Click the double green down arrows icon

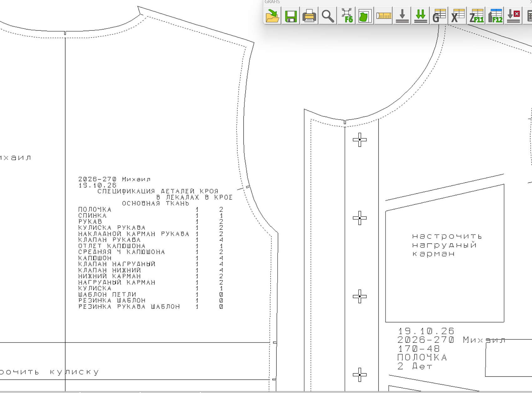pos(421,16)
